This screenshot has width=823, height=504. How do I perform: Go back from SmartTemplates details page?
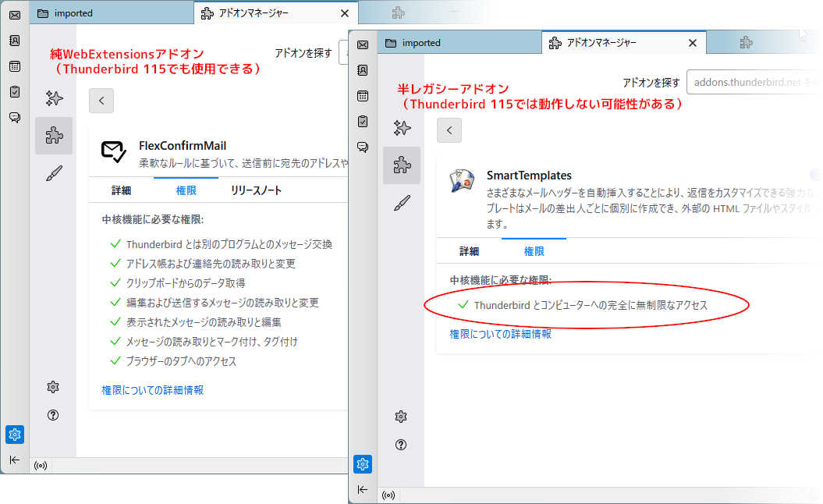[449, 130]
